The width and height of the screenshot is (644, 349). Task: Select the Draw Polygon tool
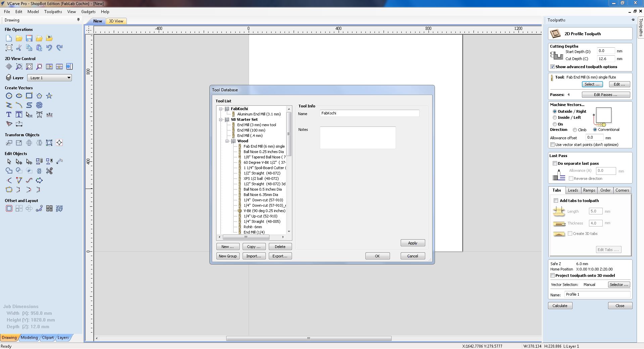[39, 96]
